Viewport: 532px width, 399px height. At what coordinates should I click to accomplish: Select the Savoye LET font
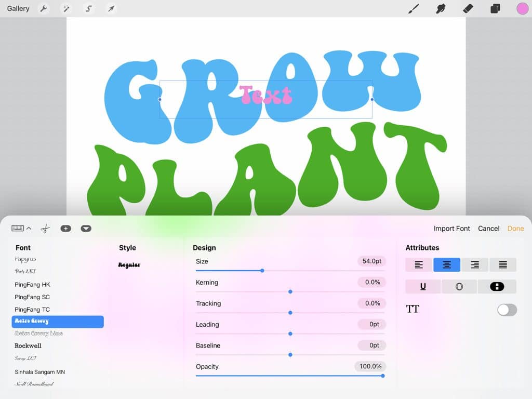tap(25, 358)
